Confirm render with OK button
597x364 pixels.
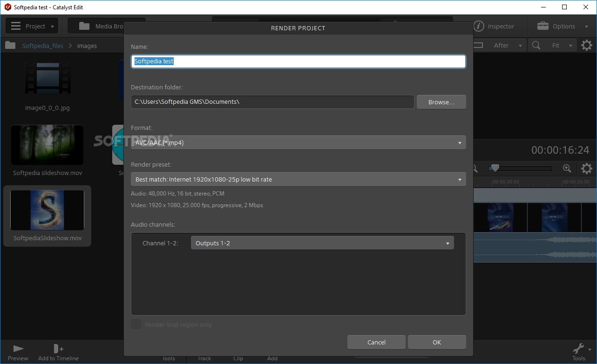437,342
